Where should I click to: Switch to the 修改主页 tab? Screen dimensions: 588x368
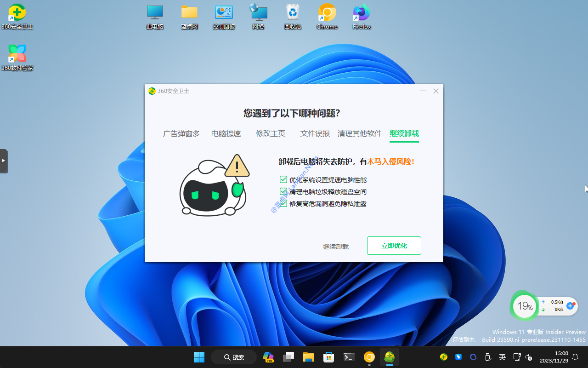271,133
